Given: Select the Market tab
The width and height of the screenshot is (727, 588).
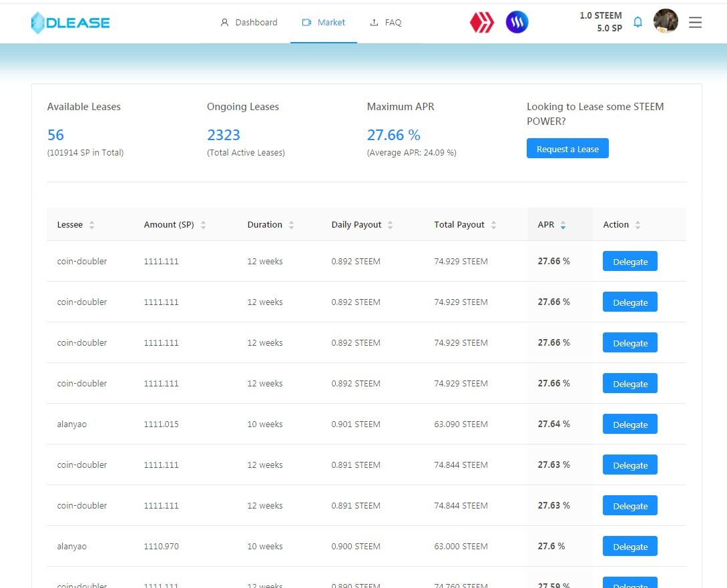Looking at the screenshot, I should [x=324, y=22].
